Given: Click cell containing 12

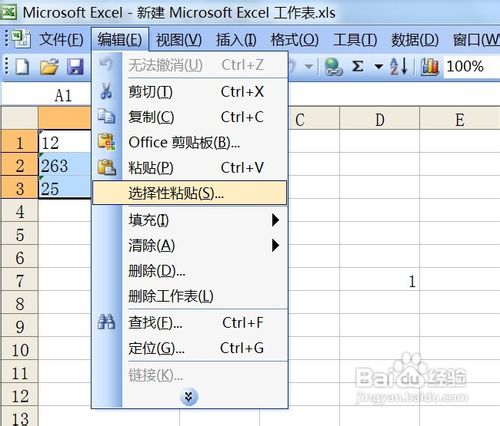Looking at the screenshot, I should pos(65,142).
